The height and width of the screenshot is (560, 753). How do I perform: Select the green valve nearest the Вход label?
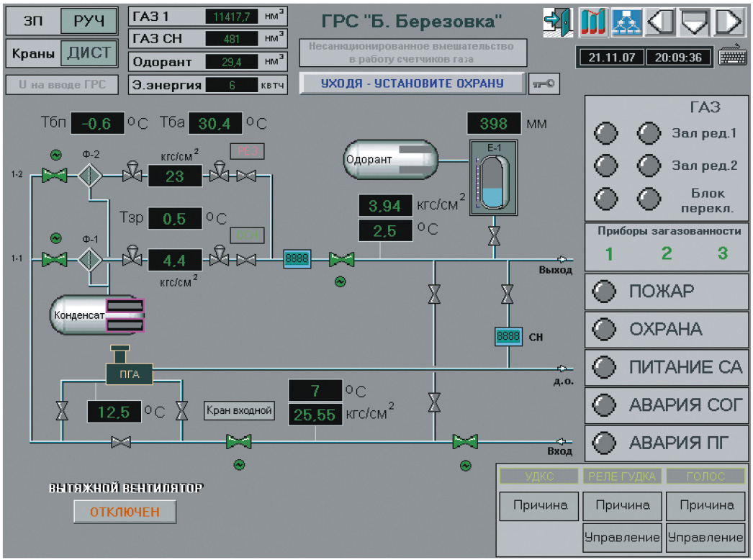coord(465,441)
